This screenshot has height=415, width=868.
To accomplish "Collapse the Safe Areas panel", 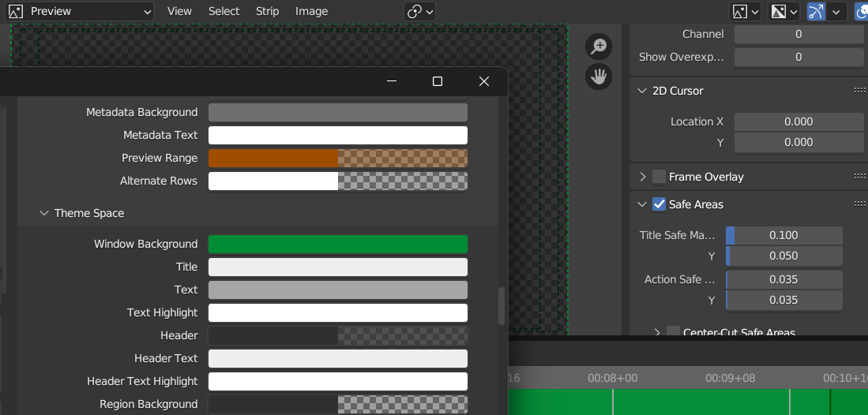I will click(x=642, y=204).
